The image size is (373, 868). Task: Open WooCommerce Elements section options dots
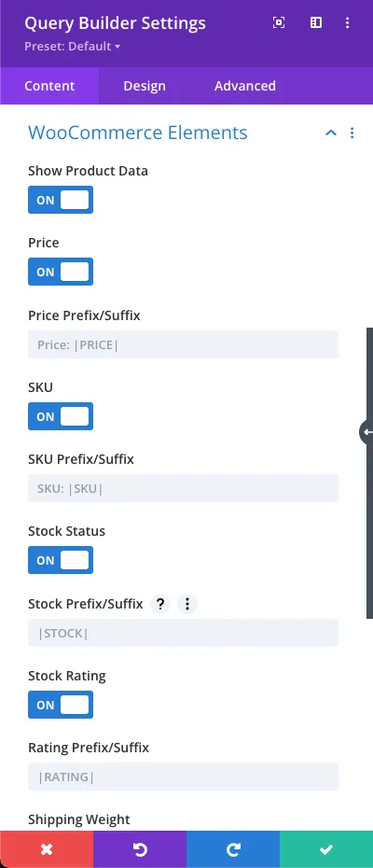tap(352, 133)
